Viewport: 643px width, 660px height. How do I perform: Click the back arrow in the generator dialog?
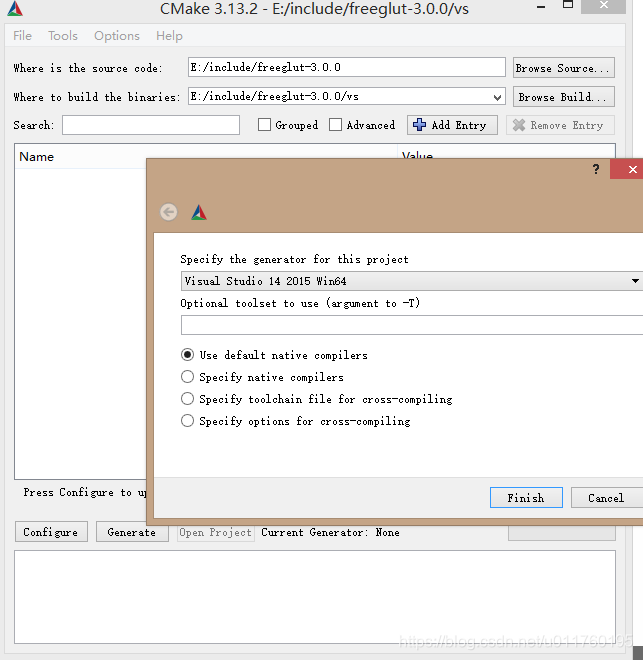(169, 212)
